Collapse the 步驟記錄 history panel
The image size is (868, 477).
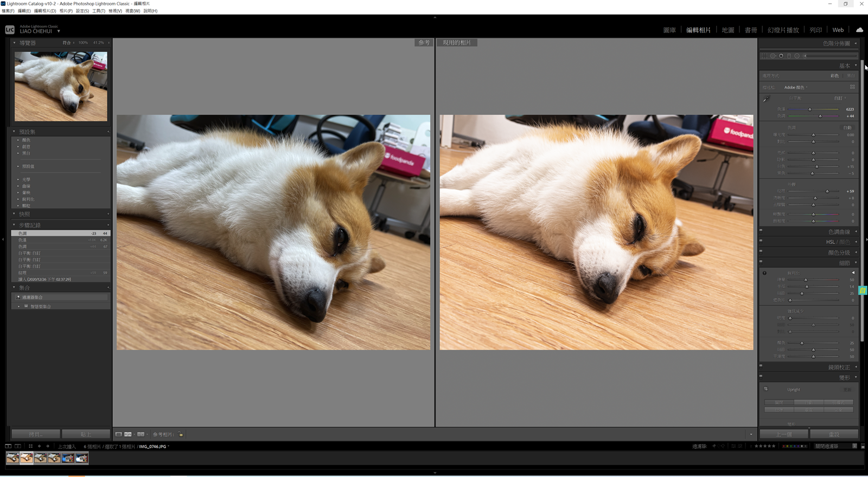(15, 225)
